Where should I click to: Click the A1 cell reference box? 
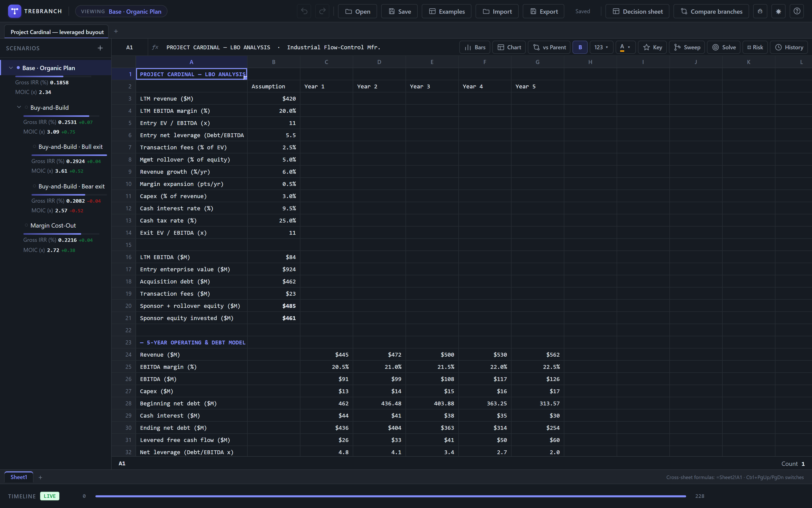click(129, 47)
